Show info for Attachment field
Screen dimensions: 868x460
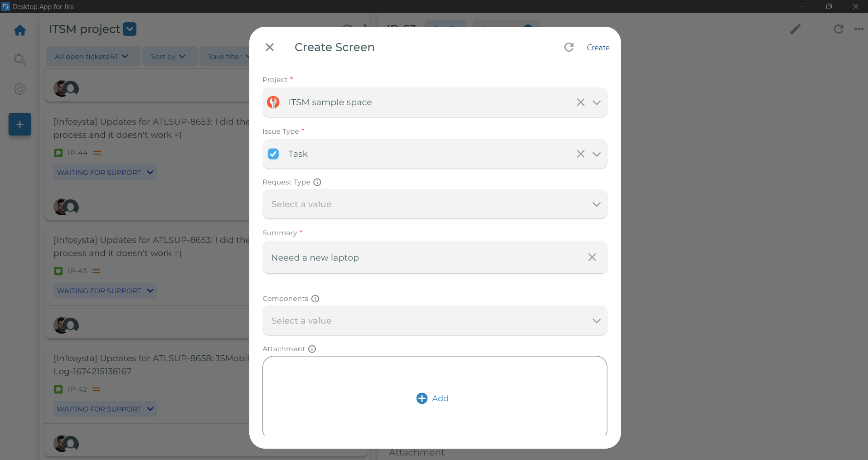pyautogui.click(x=312, y=349)
